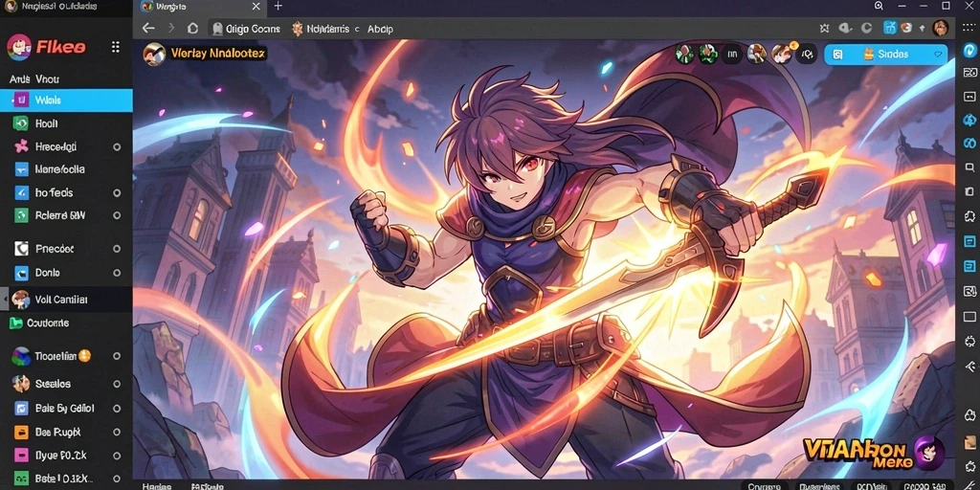Click the Fikee logo avatar
The width and height of the screenshot is (980, 490).
tap(19, 48)
